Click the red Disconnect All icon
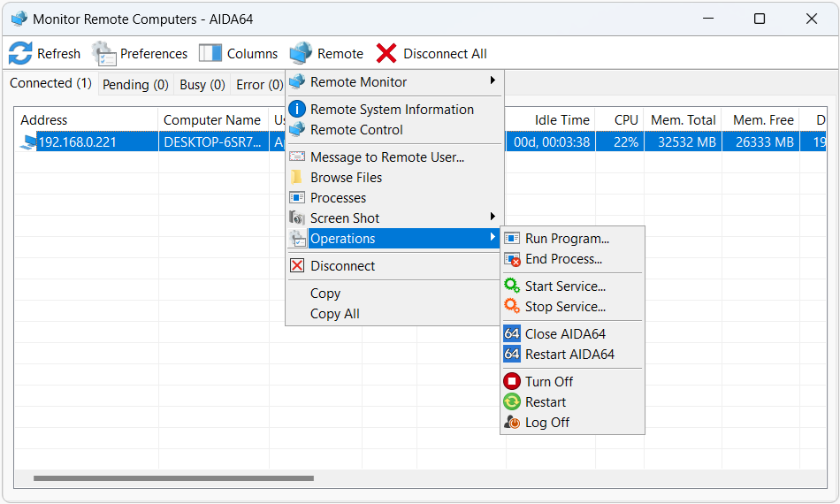Viewport: 840px width, 504px height. pos(386,53)
